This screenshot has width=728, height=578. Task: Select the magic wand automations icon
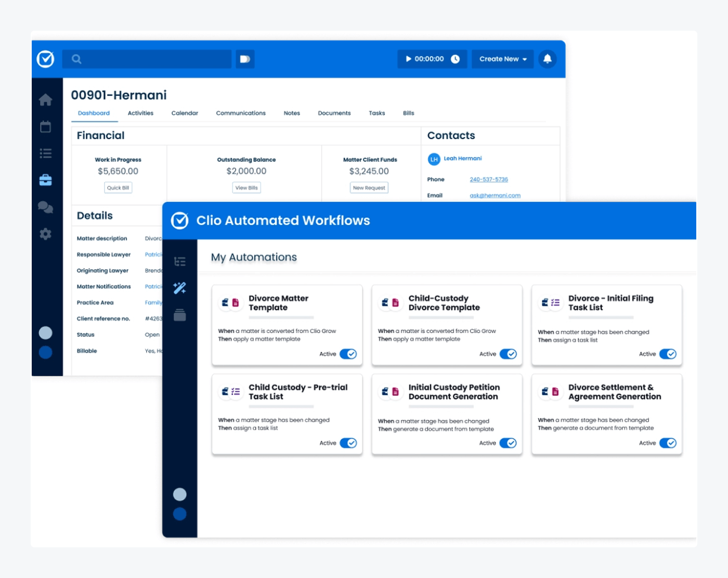point(180,288)
